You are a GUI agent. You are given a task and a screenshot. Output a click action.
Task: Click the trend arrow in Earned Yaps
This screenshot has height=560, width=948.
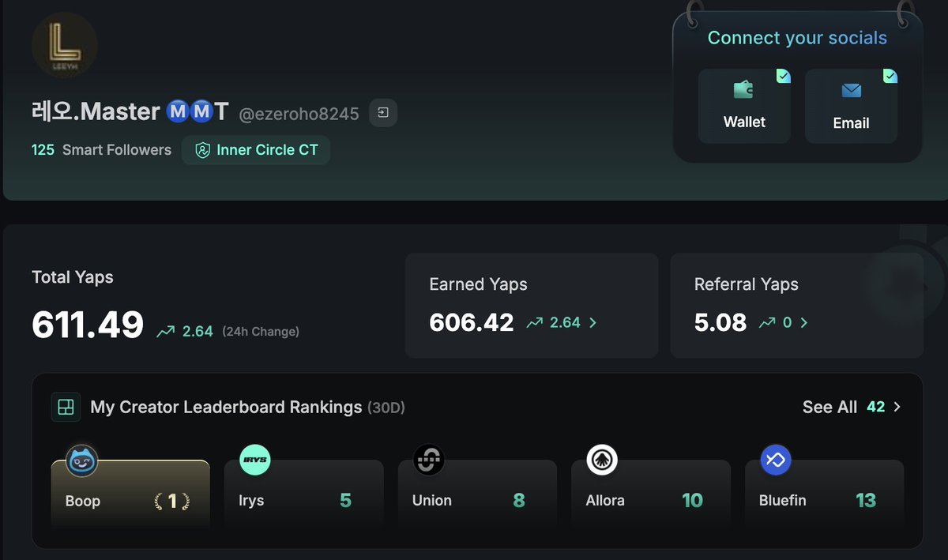(x=535, y=322)
